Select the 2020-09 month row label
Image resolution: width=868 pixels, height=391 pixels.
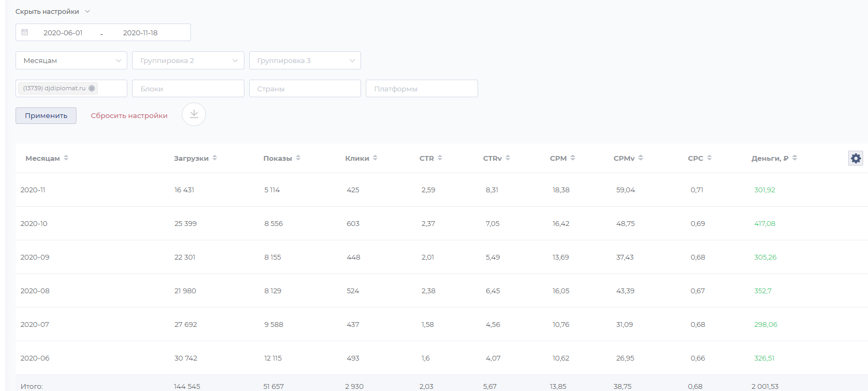coord(35,257)
